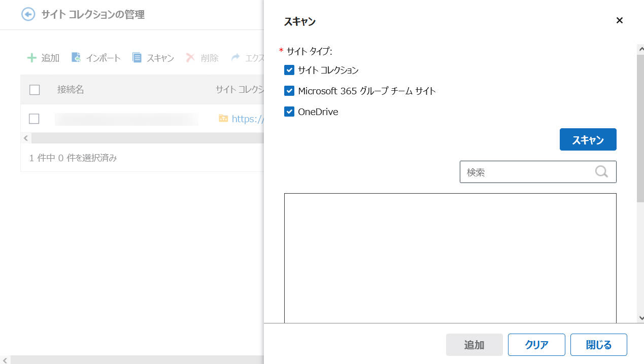644x364 pixels.
Task: Click the panel scrollbar down arrow
Action: click(640, 318)
